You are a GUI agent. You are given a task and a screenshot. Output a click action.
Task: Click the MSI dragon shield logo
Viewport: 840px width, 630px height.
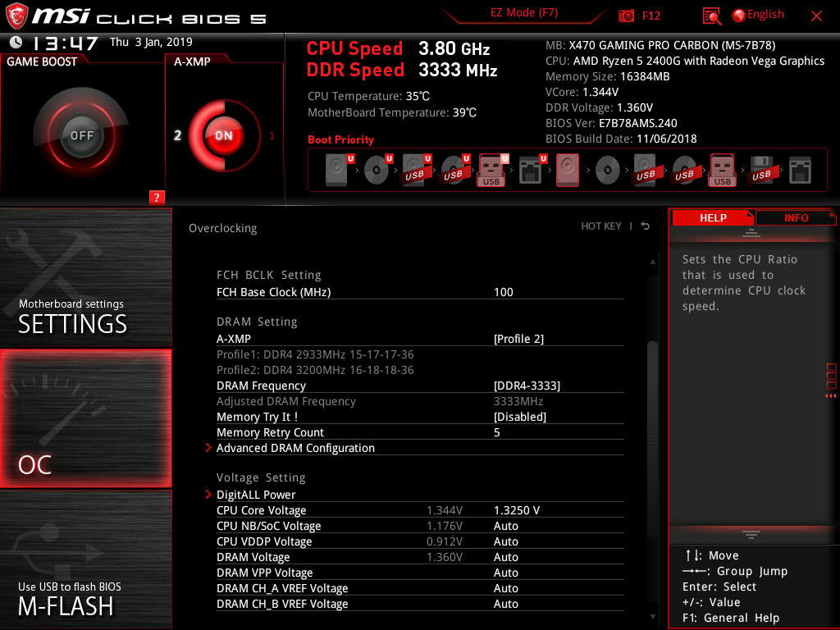point(16,16)
